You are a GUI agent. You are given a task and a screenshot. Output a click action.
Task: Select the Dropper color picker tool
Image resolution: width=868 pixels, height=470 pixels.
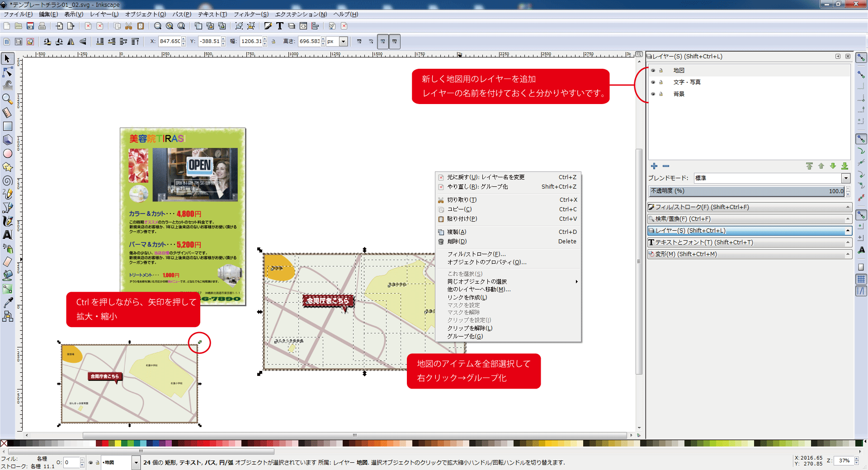[7, 303]
